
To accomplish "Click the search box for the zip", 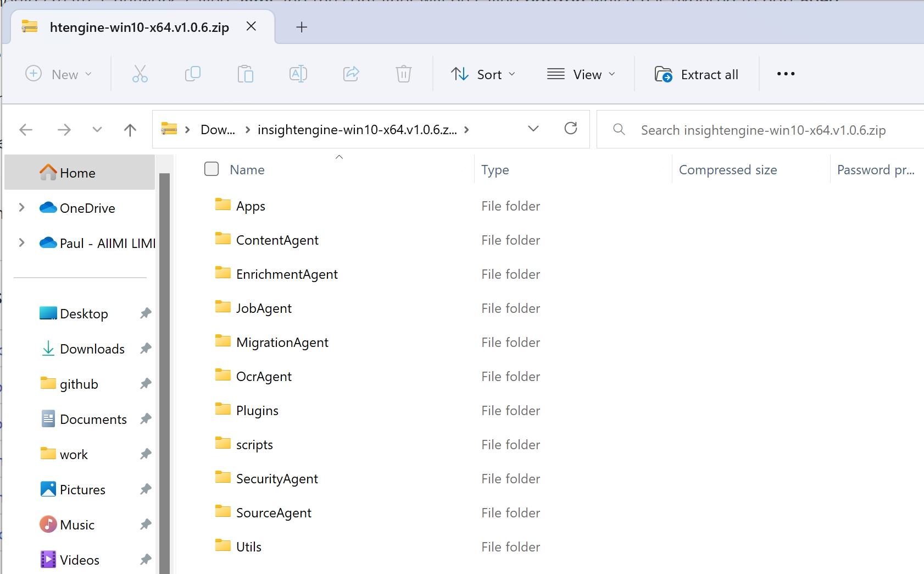I will (x=762, y=130).
